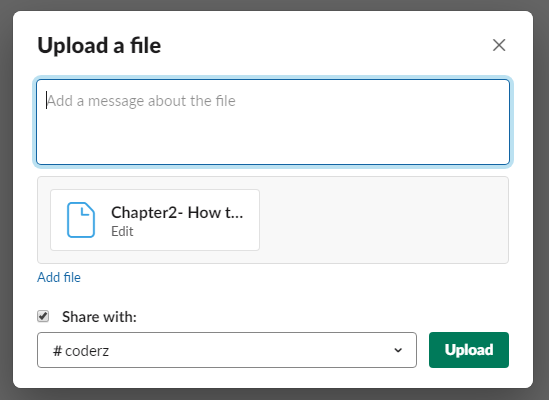Image resolution: width=549 pixels, height=400 pixels.
Task: Toggle sharing via the 'Share with:' label
Action: click(x=99, y=317)
